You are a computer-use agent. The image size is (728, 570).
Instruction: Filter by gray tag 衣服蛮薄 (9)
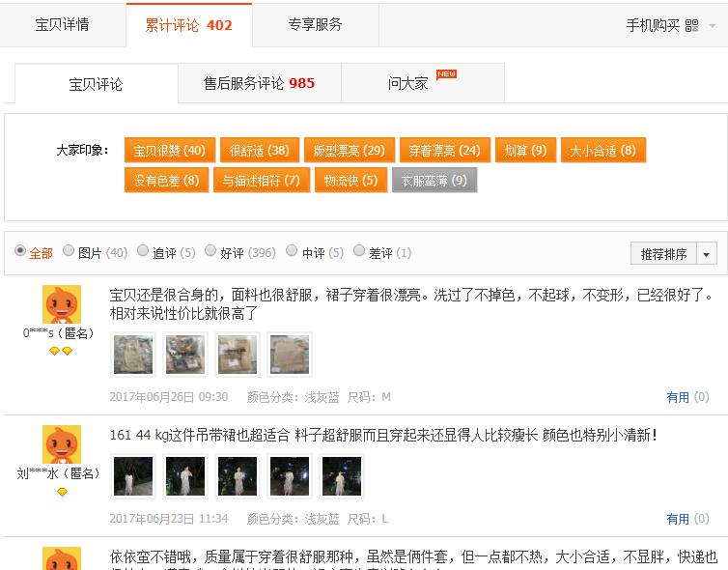coord(434,181)
